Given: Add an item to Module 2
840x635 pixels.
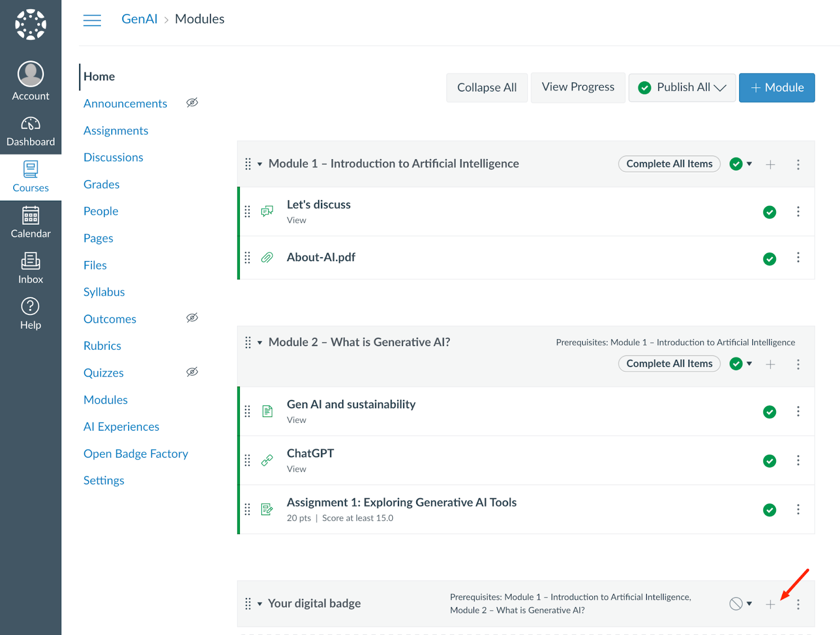Looking at the screenshot, I should click(x=770, y=364).
